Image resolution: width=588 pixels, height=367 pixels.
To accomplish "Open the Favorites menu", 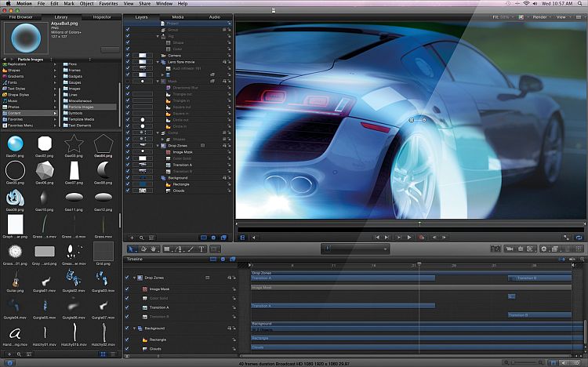I will [108, 4].
